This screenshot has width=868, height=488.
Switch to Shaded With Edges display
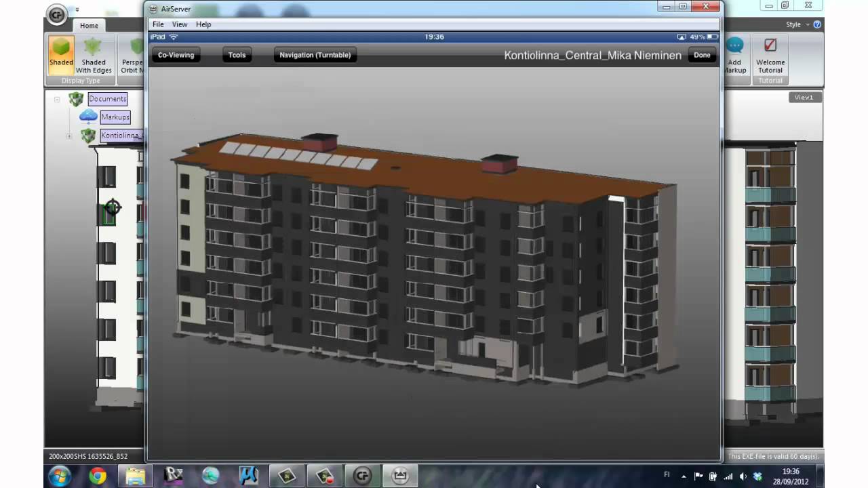click(94, 54)
